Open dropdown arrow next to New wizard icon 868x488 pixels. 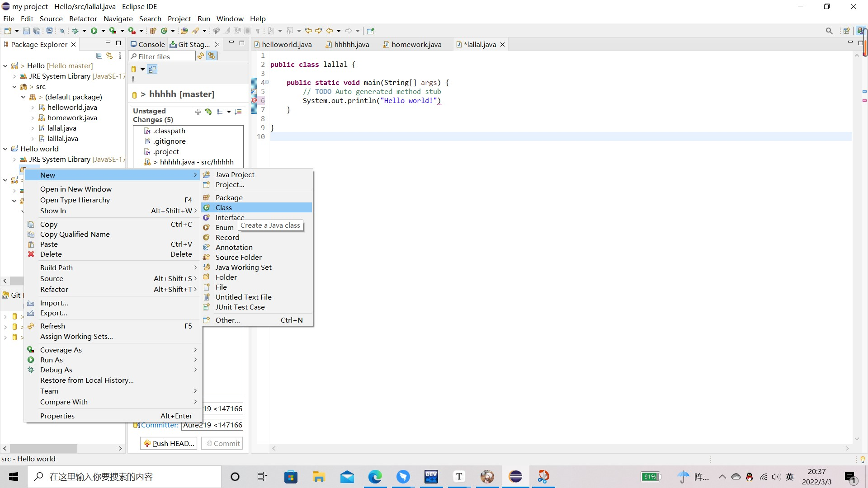tap(17, 31)
